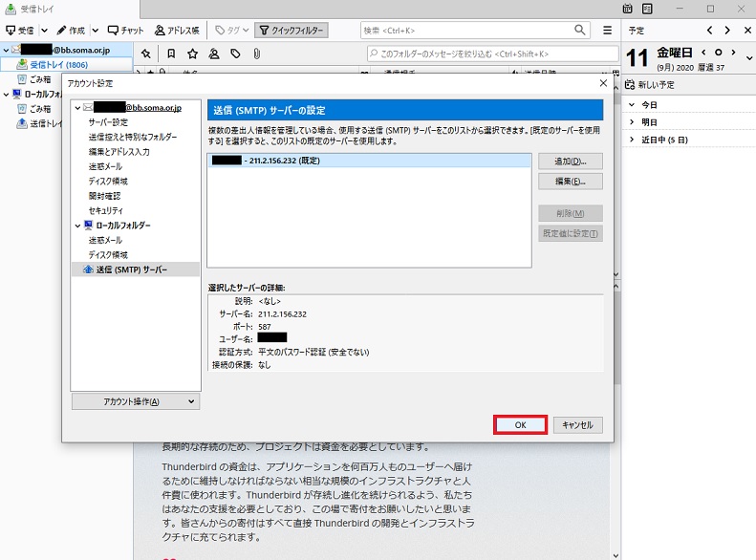Screen dimensions: 756x560
Task: Select the 211.2.156.232 (既定) server entry
Action: 369,161
